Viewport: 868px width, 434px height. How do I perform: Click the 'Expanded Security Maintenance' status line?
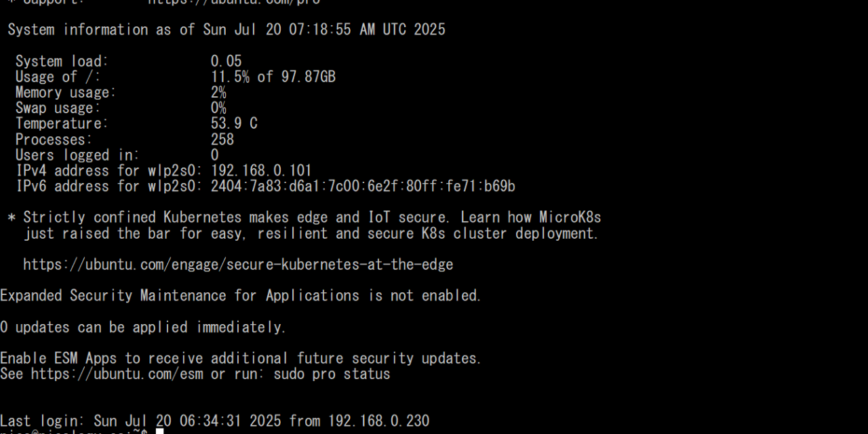[241, 296]
